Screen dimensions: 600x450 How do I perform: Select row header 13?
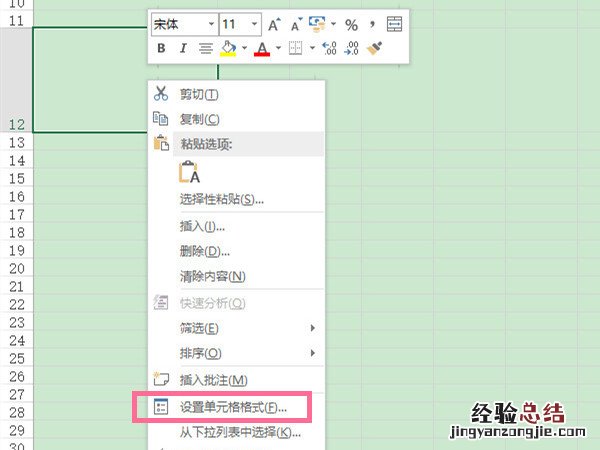pyautogui.click(x=16, y=142)
